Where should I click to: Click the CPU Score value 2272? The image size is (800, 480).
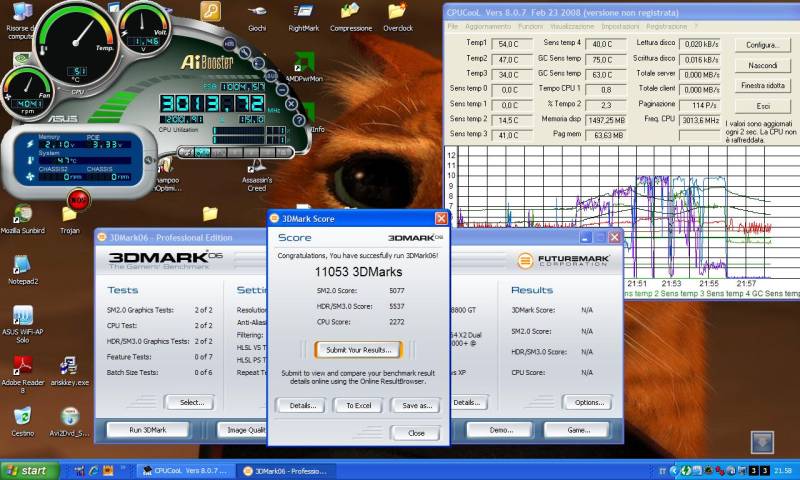click(x=396, y=322)
